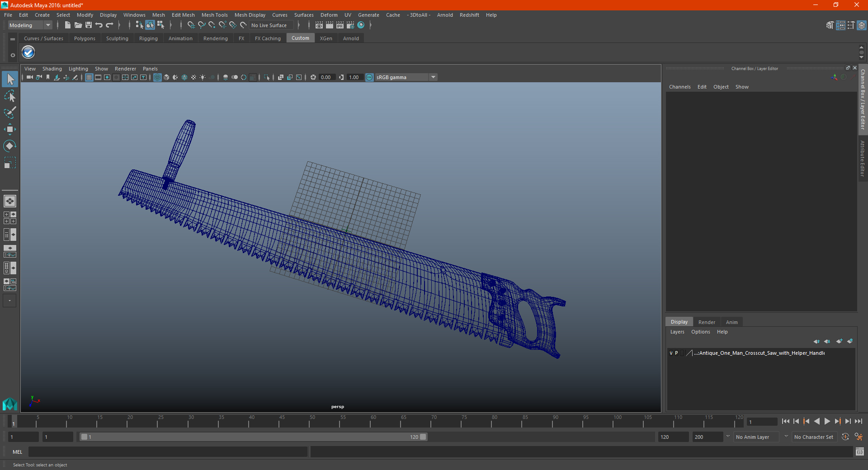Expand collapsed toolbar section after redo icon
This screenshot has height=470, width=868.
point(119,25)
